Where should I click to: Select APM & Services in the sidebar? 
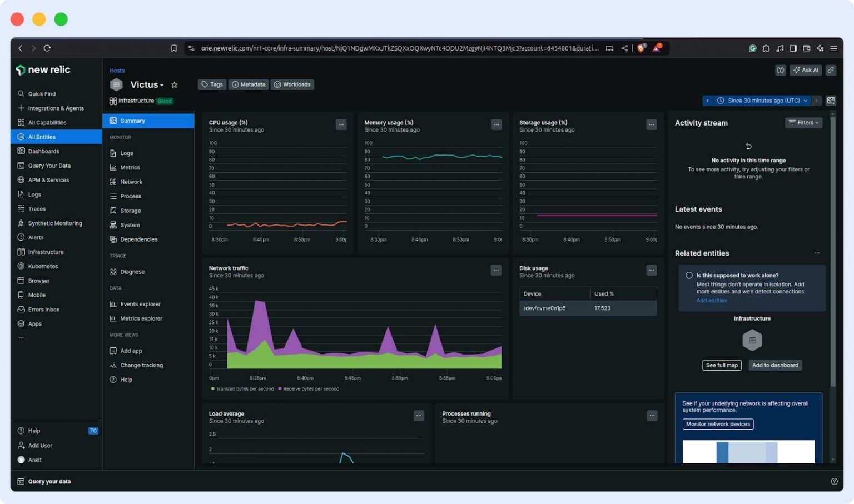coord(48,180)
